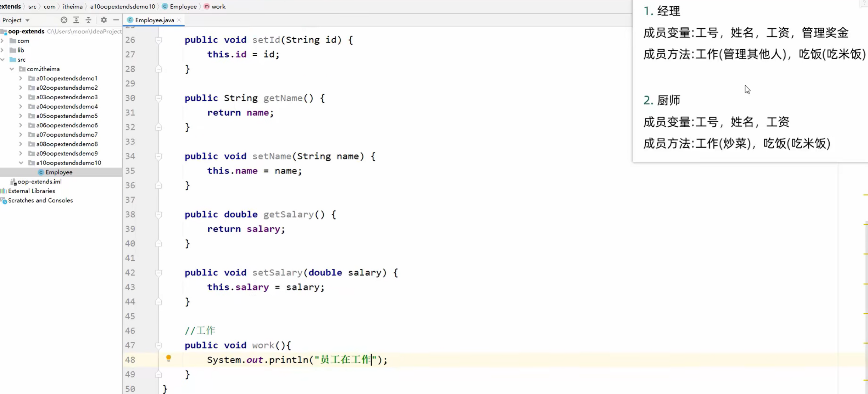Hide Project tool window using minus icon
The image size is (868, 394).
(116, 20)
